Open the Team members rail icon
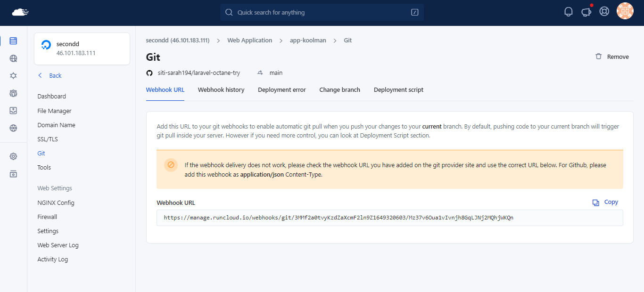 pyautogui.click(x=13, y=93)
